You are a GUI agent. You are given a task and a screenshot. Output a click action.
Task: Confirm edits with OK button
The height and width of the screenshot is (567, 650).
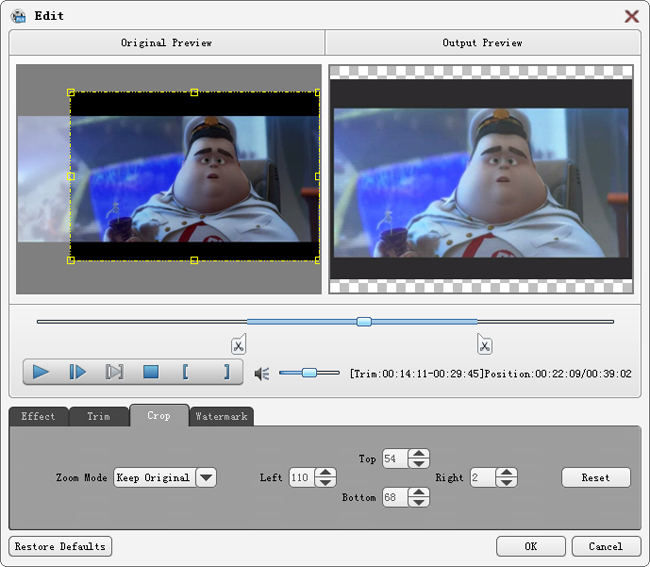pyautogui.click(x=531, y=546)
